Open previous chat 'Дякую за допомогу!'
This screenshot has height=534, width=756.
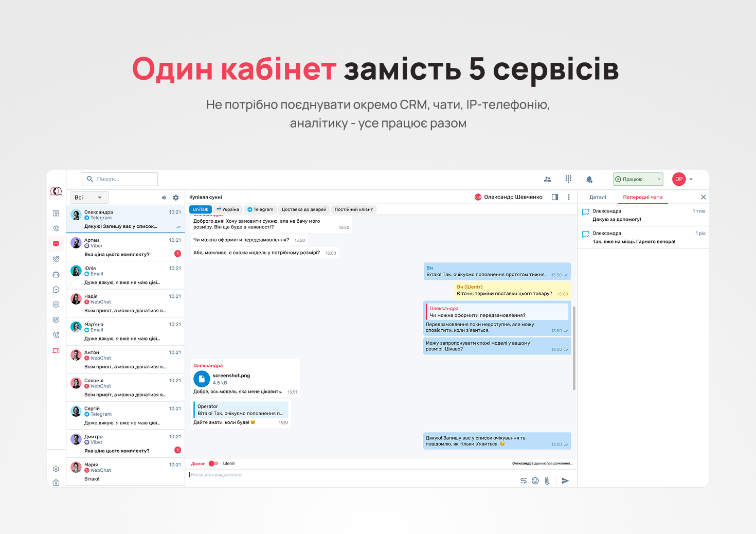pyautogui.click(x=643, y=215)
